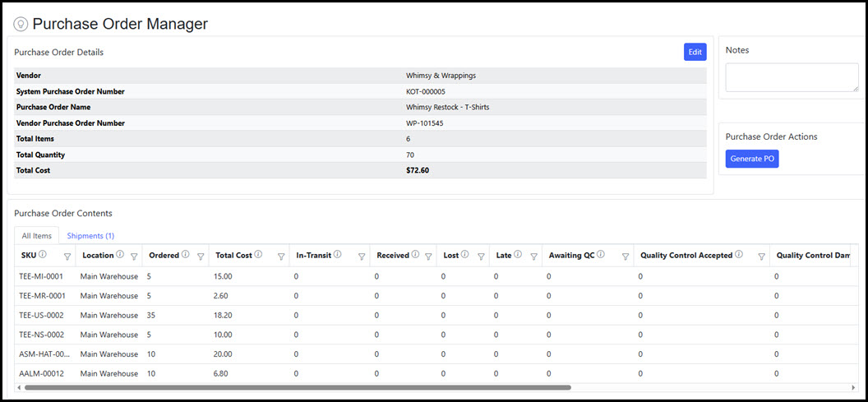Click the Ordered column info icon

coord(185,255)
